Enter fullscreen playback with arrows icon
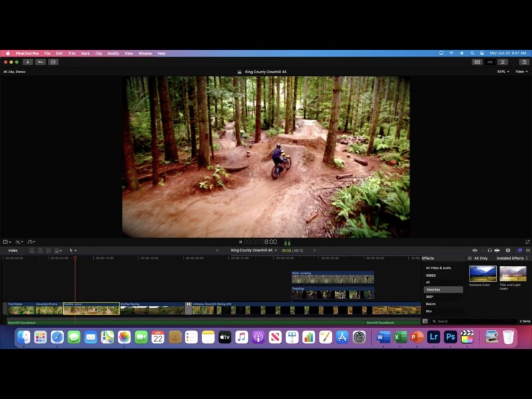Image resolution: width=532 pixels, height=399 pixels. pos(527,242)
